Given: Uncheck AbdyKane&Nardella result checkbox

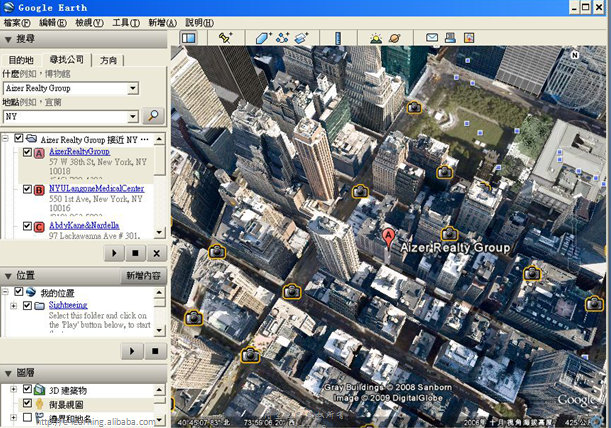Looking at the screenshot, I should coord(27,226).
